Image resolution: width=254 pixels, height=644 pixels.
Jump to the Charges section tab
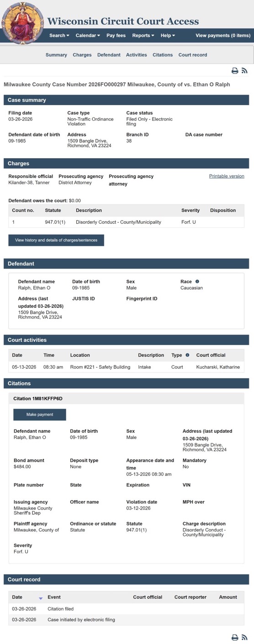[x=82, y=55]
